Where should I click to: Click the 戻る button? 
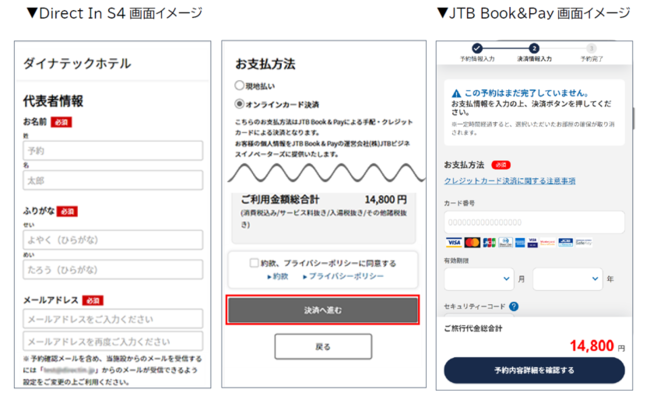pos(323,346)
